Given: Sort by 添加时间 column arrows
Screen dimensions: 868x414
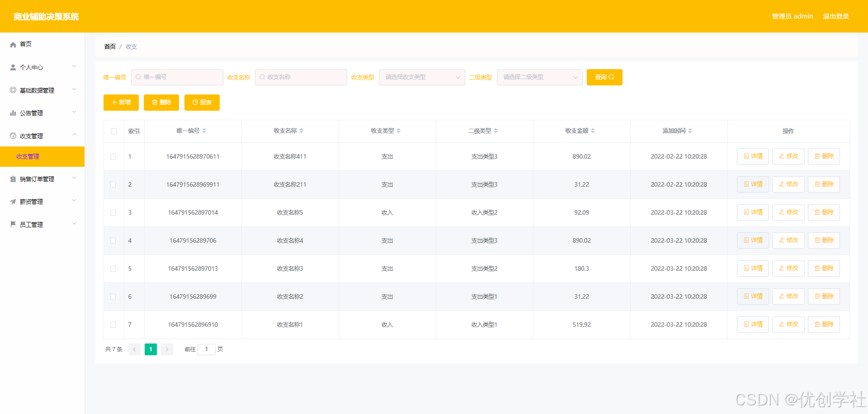Looking at the screenshot, I should (x=690, y=131).
